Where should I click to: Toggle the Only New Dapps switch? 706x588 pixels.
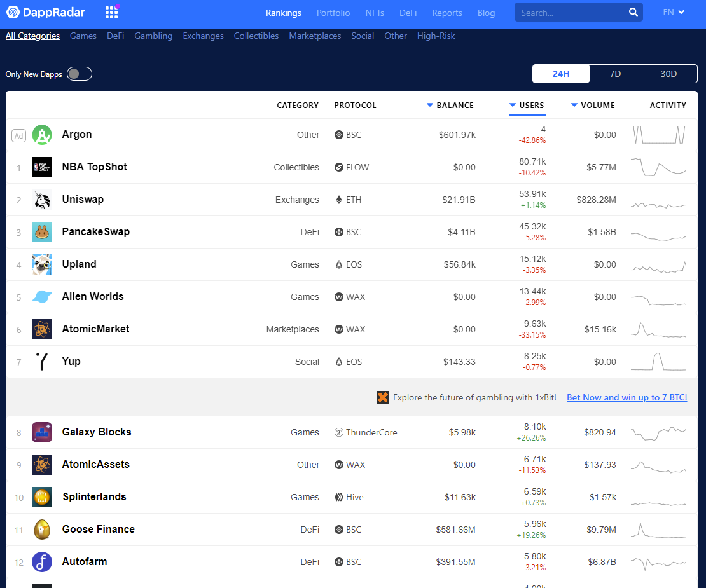(80, 74)
